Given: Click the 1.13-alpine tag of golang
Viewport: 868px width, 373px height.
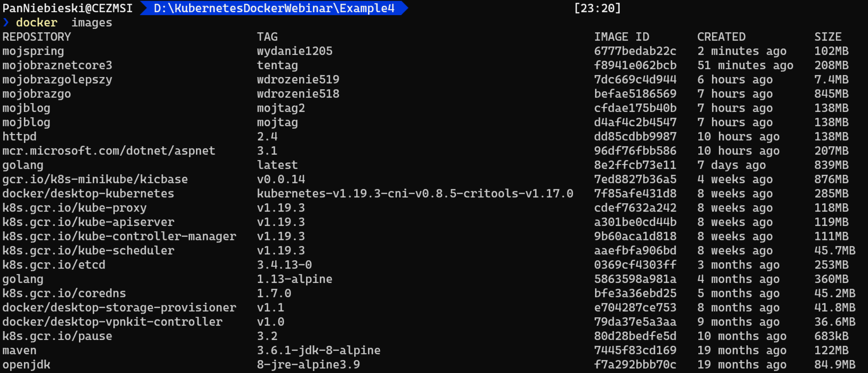Looking at the screenshot, I should (x=295, y=279).
